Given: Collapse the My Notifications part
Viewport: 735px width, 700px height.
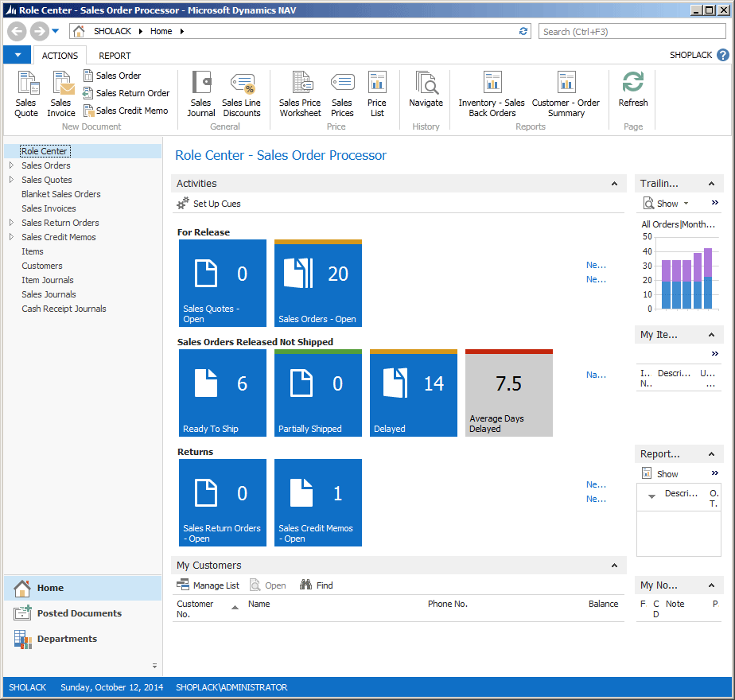Looking at the screenshot, I should click(712, 585).
